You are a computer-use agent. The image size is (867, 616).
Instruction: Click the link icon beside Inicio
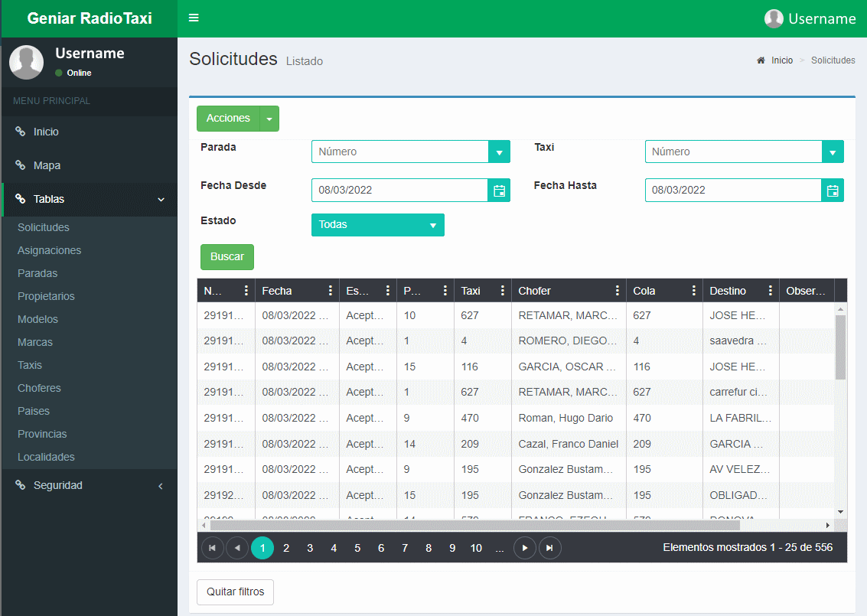tap(21, 132)
